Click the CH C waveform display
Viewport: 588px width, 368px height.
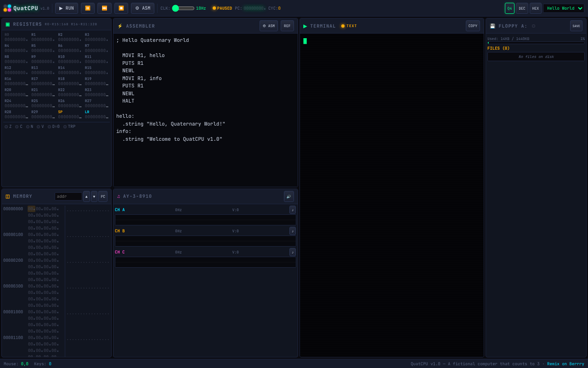205,262
